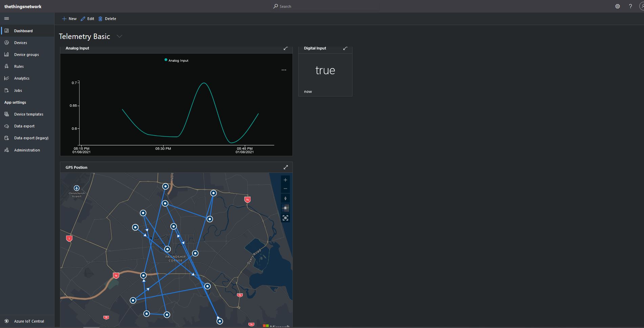Toggle the map style picker control
Image resolution: width=644 pixels, height=328 pixels.
pos(285,208)
